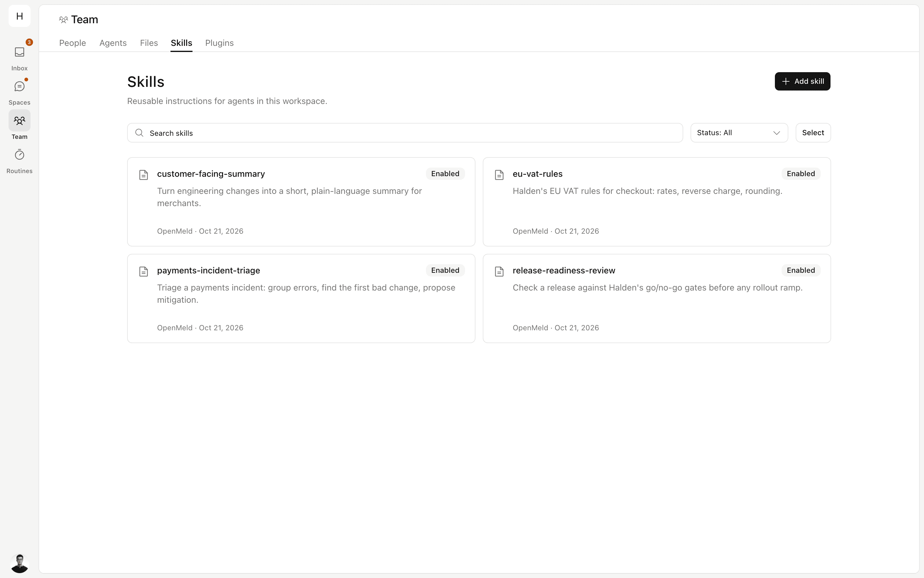The width and height of the screenshot is (924, 578).
Task: Open the Inbox sidebar icon
Action: [x=20, y=52]
